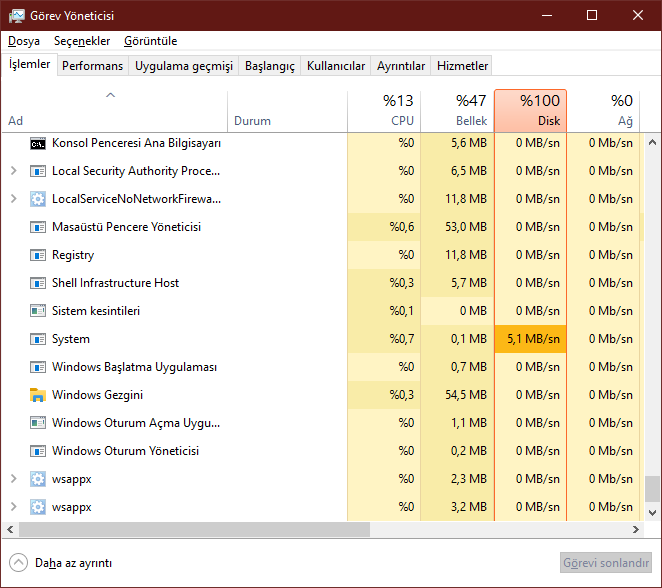This screenshot has height=588, width=662.
Task: Click the System process icon
Action: [x=38, y=339]
